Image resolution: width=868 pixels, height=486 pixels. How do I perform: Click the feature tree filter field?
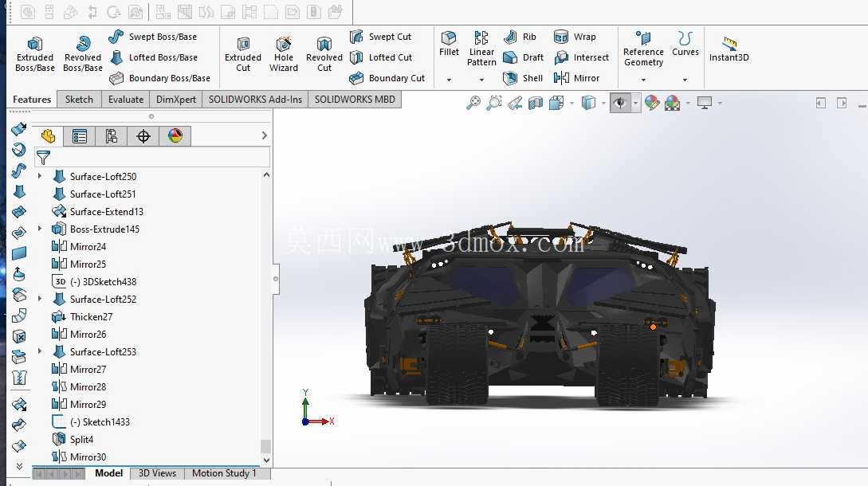152,157
